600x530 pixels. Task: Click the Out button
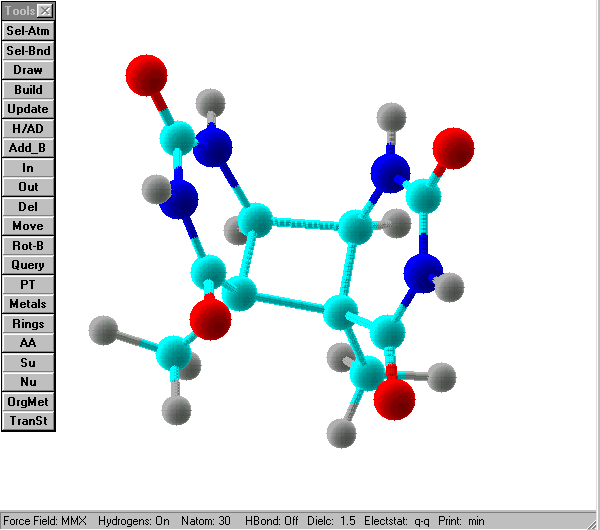28,187
